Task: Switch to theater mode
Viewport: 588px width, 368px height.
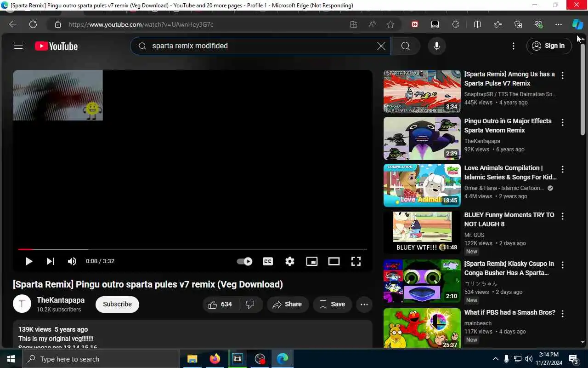Action: pos(334,261)
